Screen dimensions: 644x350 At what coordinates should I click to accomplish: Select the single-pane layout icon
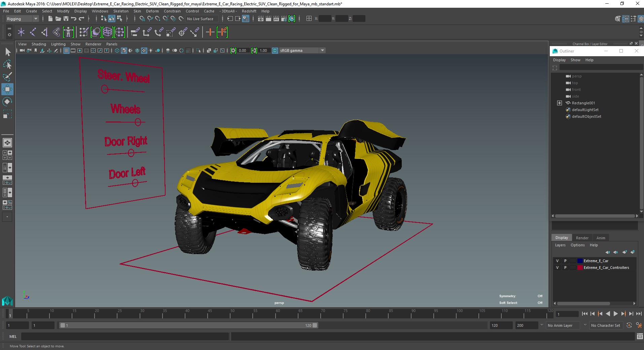coord(7,143)
